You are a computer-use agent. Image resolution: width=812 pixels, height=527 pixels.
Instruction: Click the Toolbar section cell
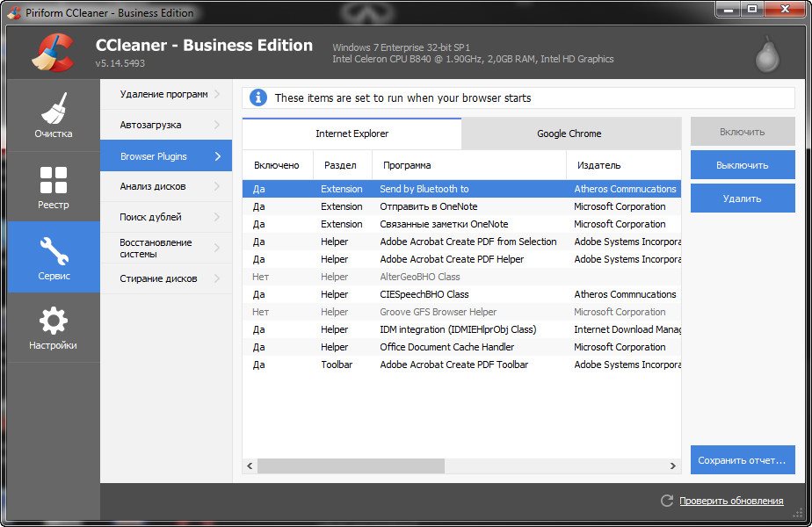[x=337, y=365]
